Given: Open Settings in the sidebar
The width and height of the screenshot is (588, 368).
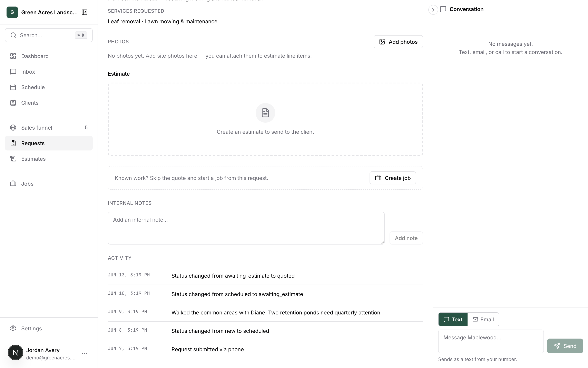Looking at the screenshot, I should click(x=49, y=328).
